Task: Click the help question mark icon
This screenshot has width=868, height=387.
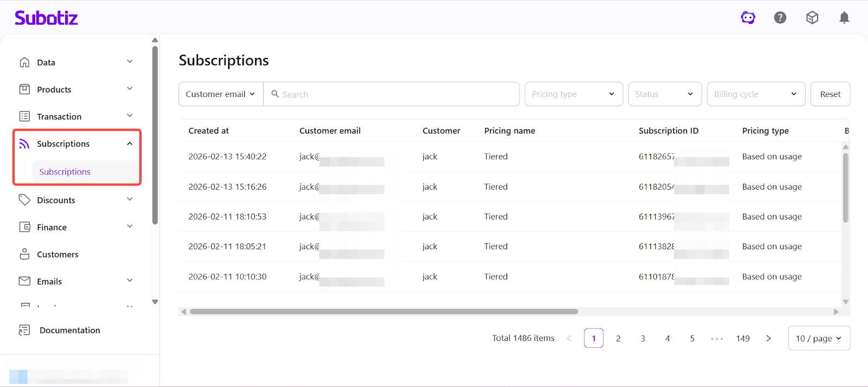Action: click(780, 18)
